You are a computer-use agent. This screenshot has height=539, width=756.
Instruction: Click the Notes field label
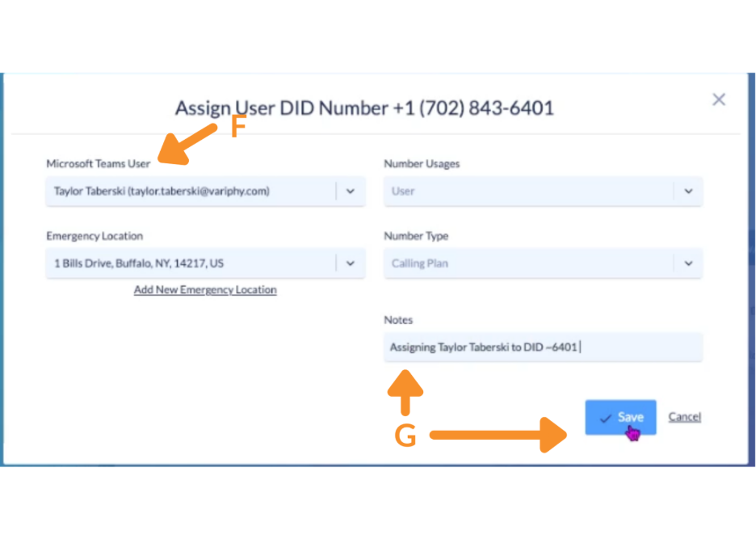pos(398,320)
